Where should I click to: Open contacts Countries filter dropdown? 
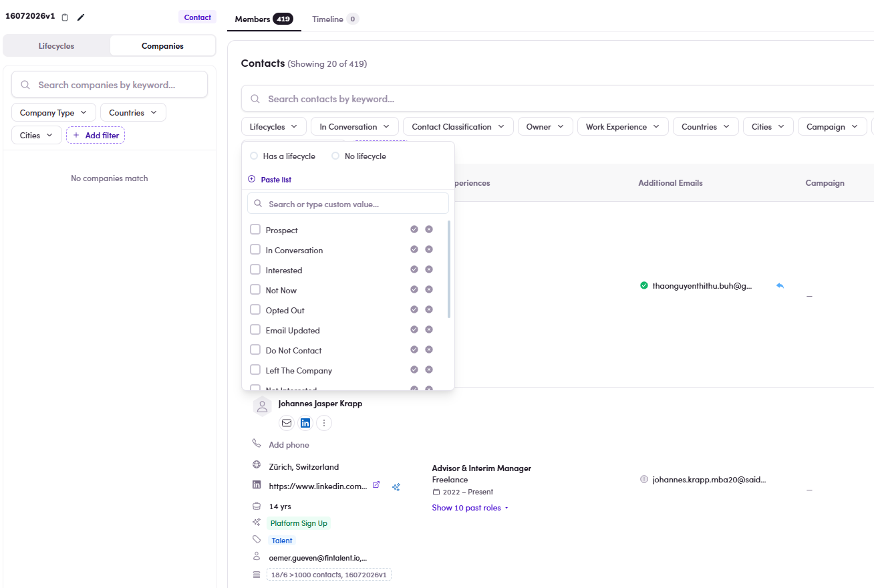(706, 126)
